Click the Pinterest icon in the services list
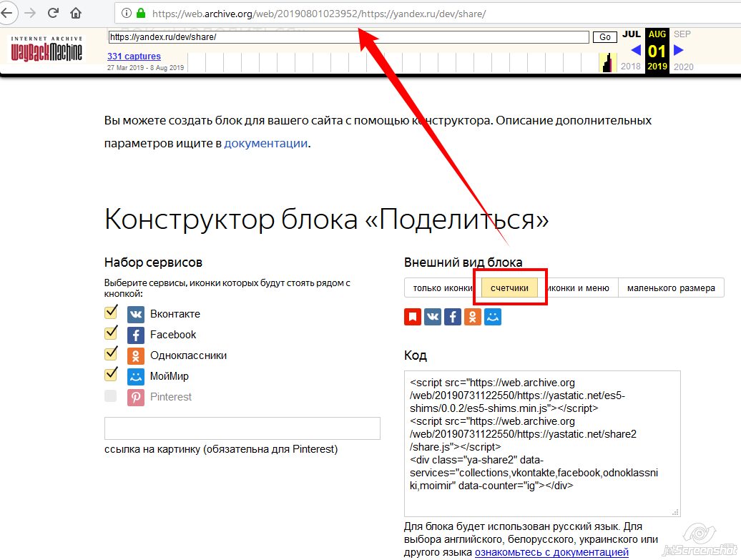 click(136, 398)
